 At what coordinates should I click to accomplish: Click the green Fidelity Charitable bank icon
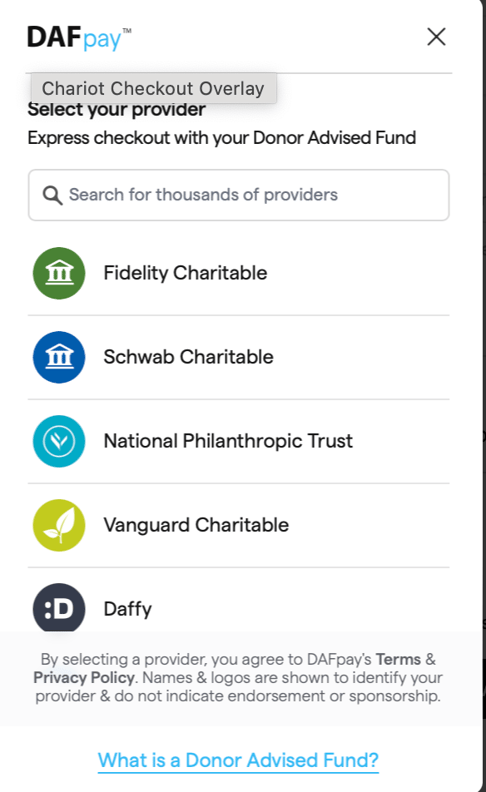click(59, 273)
